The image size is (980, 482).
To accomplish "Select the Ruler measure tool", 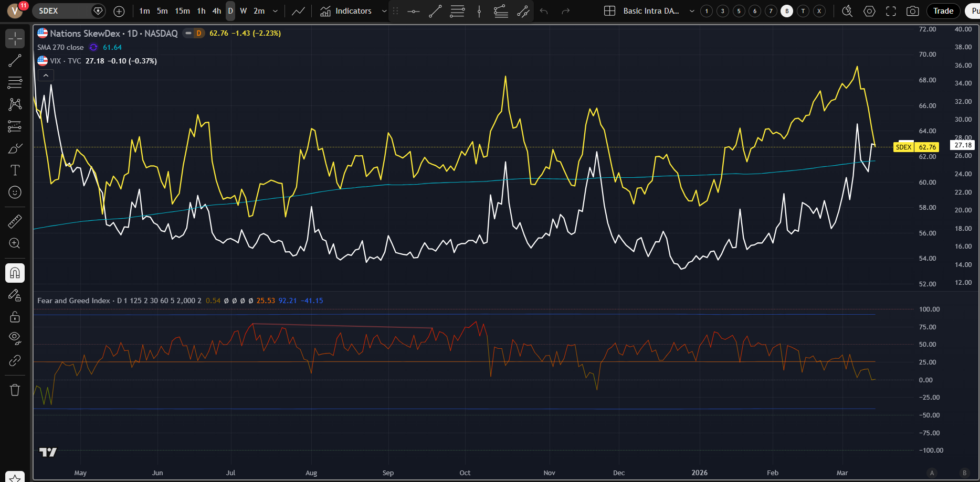I will pos(15,221).
